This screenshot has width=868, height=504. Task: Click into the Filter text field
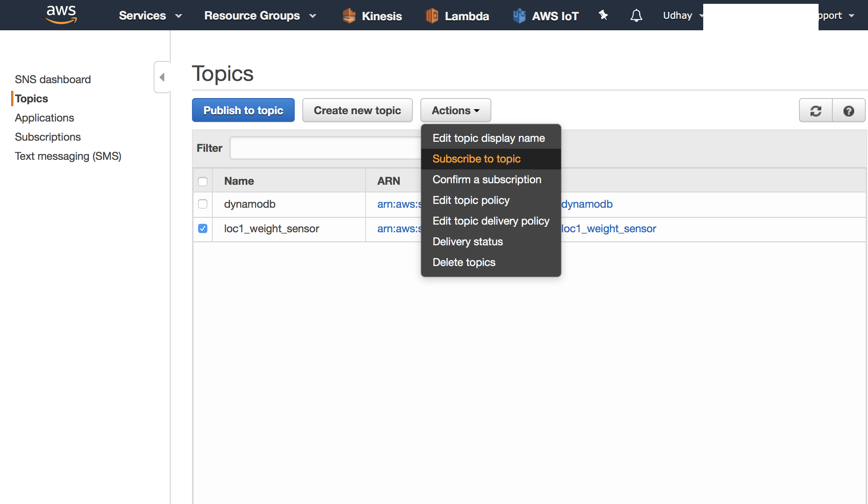pyautogui.click(x=325, y=148)
